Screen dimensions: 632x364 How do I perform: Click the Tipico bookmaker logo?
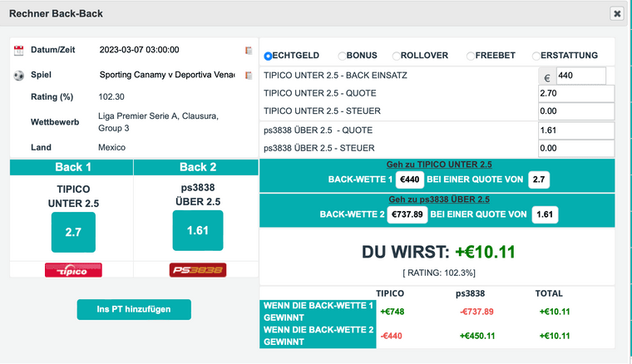point(73,270)
